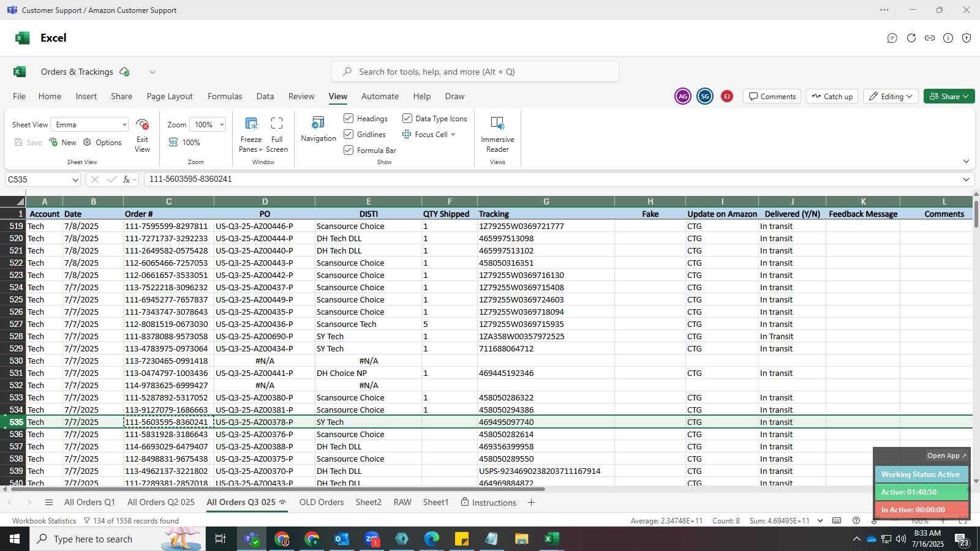Uncheck Data Type Icons checkbox
Image resolution: width=980 pixels, height=551 pixels.
coord(407,118)
